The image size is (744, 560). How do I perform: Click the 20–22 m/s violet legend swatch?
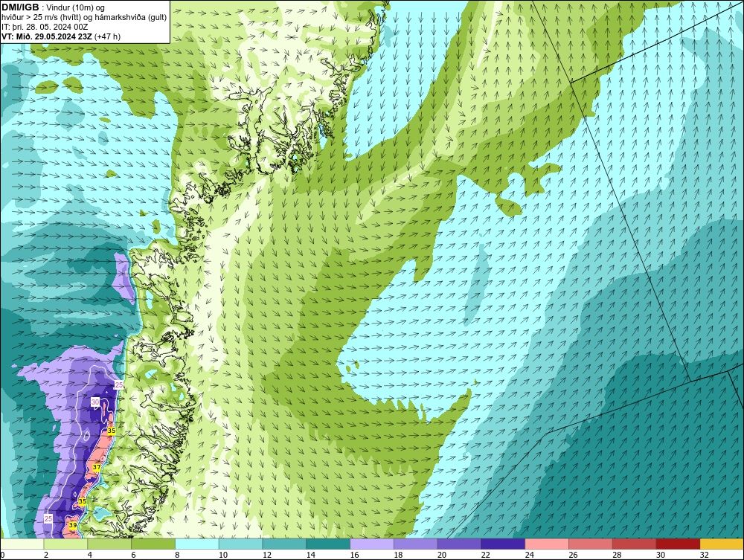tap(459, 544)
